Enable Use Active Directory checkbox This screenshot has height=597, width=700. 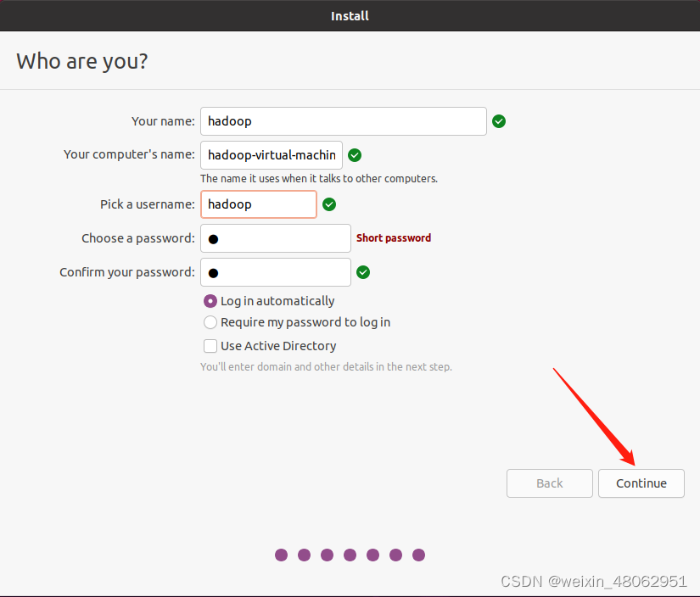click(x=210, y=346)
